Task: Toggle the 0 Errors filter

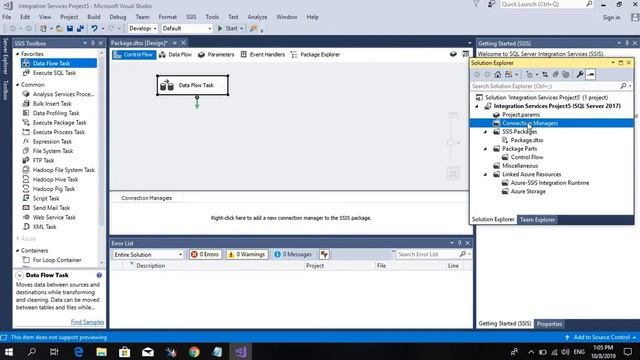Action: pyautogui.click(x=205, y=254)
